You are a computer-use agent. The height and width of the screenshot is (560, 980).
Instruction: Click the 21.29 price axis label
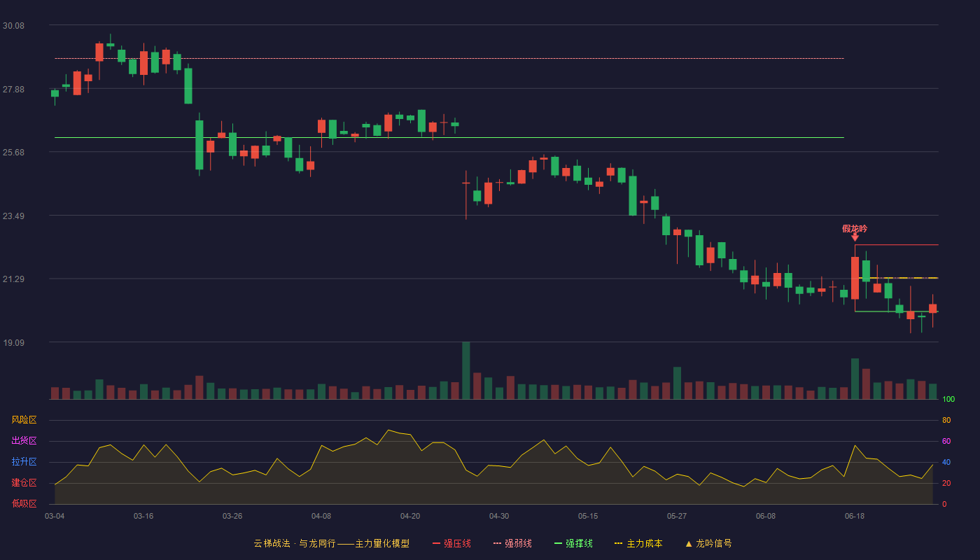coord(13,279)
